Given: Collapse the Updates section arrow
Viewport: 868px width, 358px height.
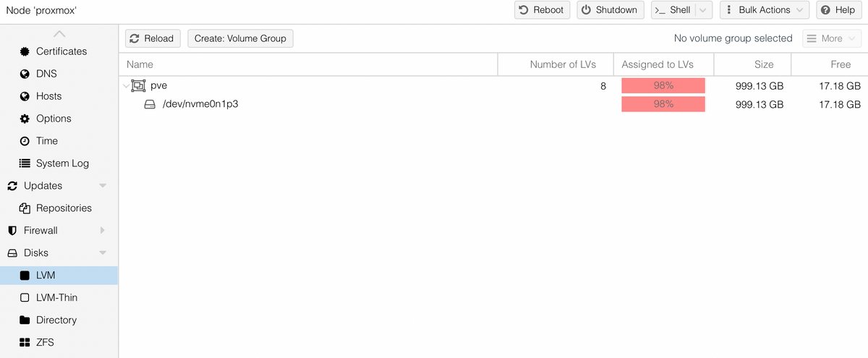Looking at the screenshot, I should click(103, 186).
